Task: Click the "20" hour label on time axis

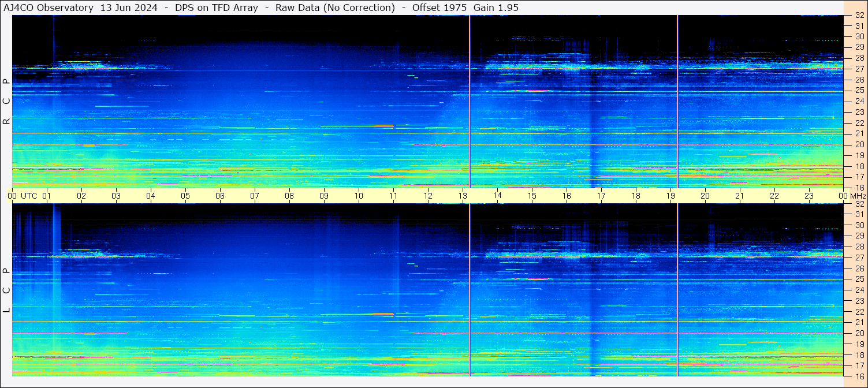Action: tap(705, 196)
